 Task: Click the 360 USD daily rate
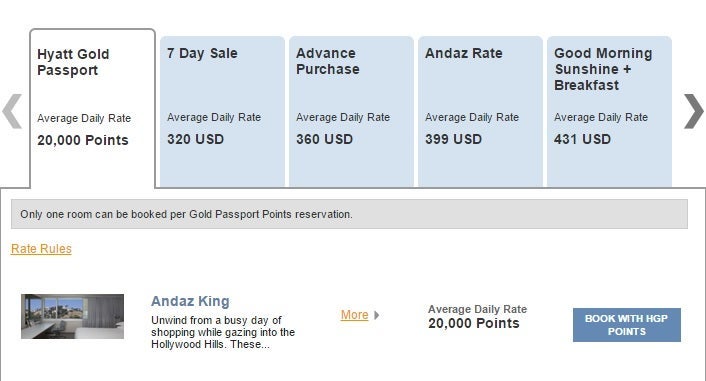(324, 139)
